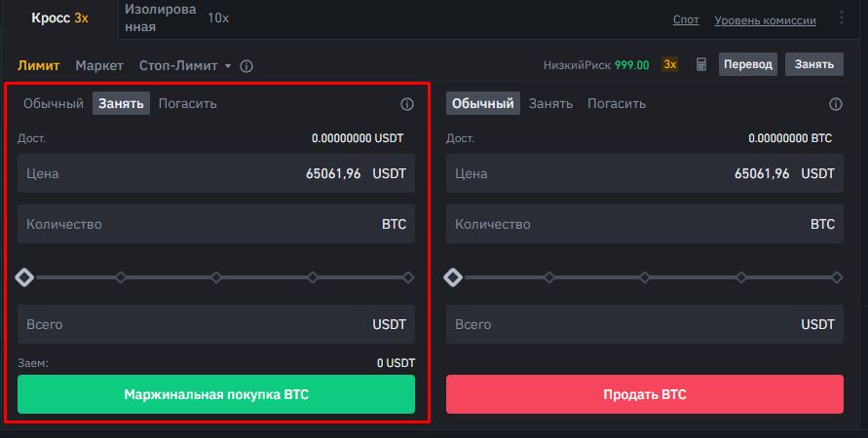Select Обычный mode in buy panel
868x438 pixels.
[x=54, y=103]
